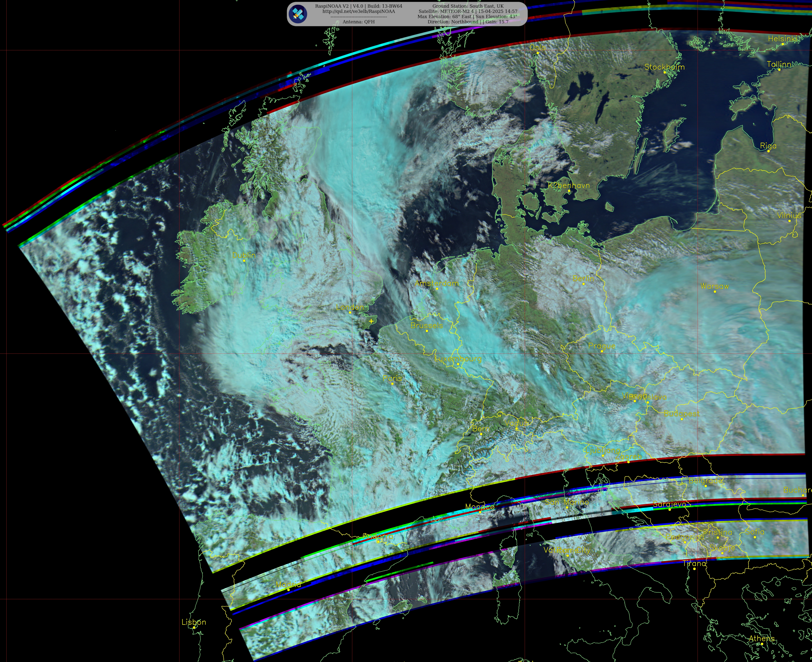Click the Helsinki city label

782,39
